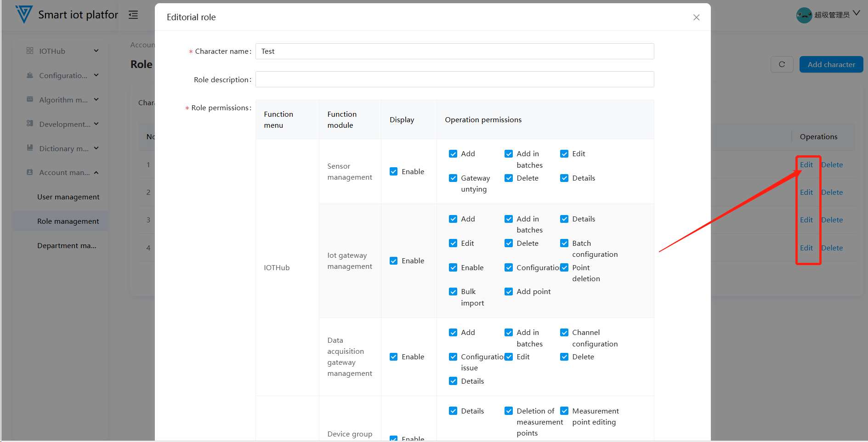Click the Role description input field
This screenshot has height=442, width=868.
(454, 79)
